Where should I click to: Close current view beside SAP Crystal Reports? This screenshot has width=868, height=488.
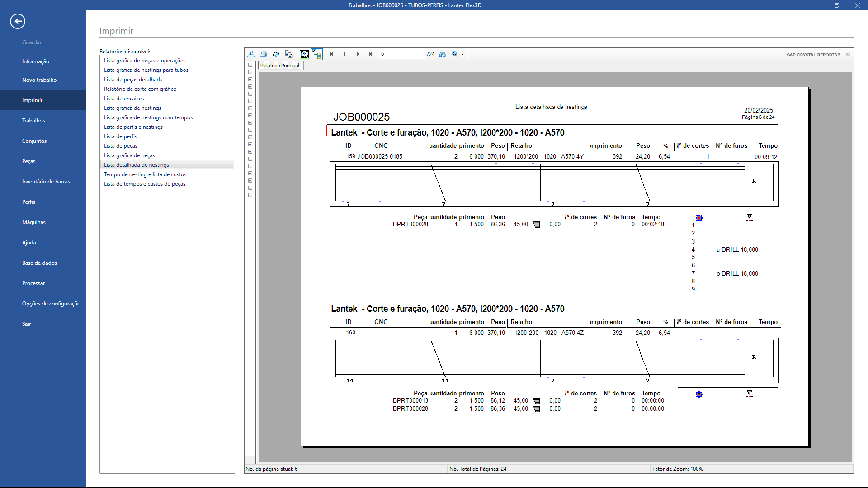[x=848, y=54]
